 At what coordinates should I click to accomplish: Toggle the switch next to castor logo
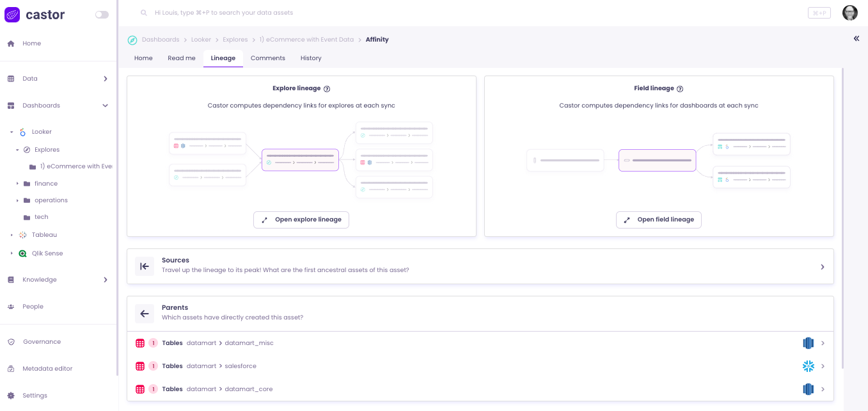102,15
